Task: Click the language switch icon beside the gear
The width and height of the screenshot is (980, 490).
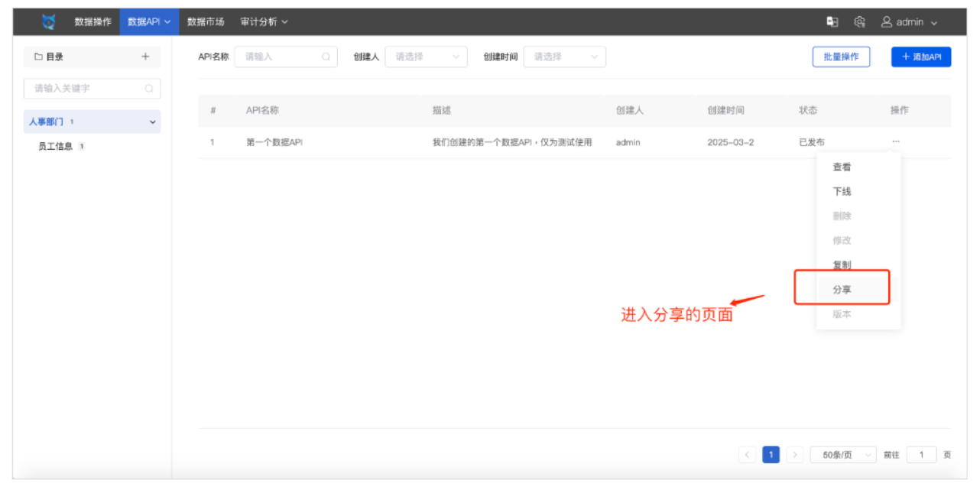Action: (832, 21)
